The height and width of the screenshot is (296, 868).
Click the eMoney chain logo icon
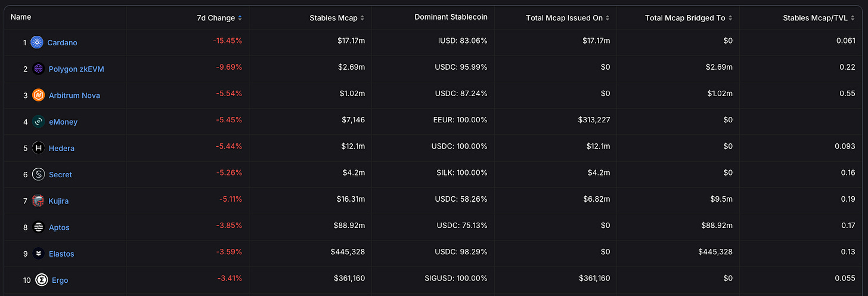(x=39, y=122)
